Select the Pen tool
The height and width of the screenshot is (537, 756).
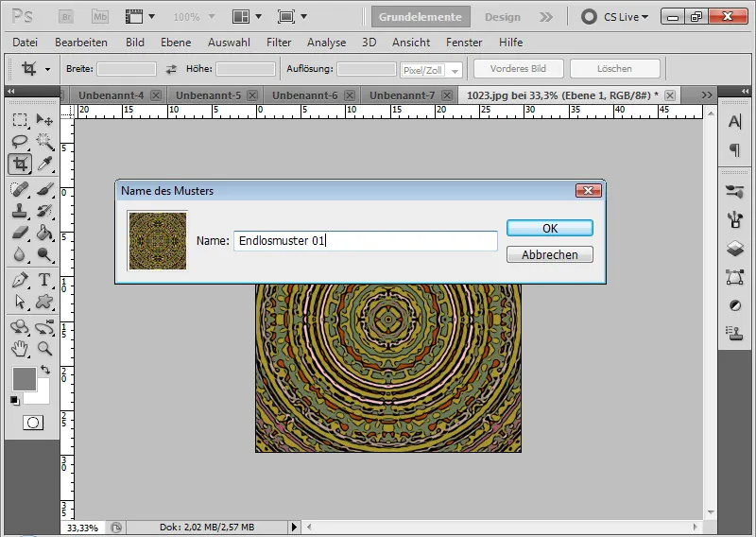(20, 279)
